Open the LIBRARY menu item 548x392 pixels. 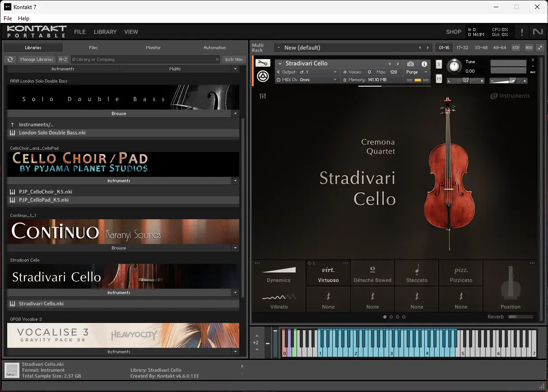(105, 32)
